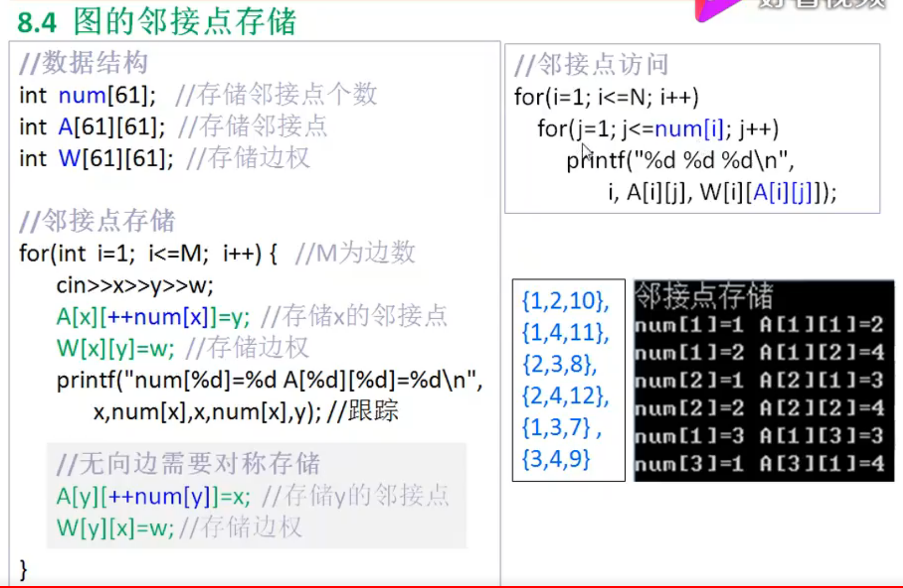Select the edge list entry {1,2,10}
The image size is (903, 588).
coord(564,301)
